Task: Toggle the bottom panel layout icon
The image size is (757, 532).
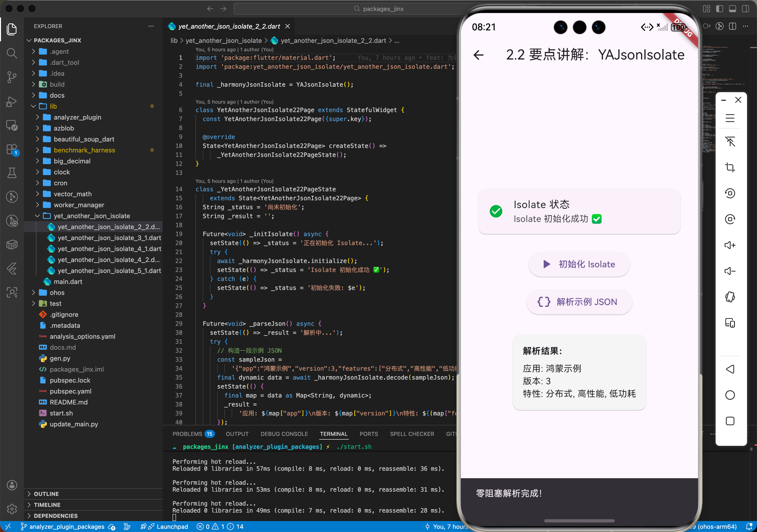Action: [732, 9]
